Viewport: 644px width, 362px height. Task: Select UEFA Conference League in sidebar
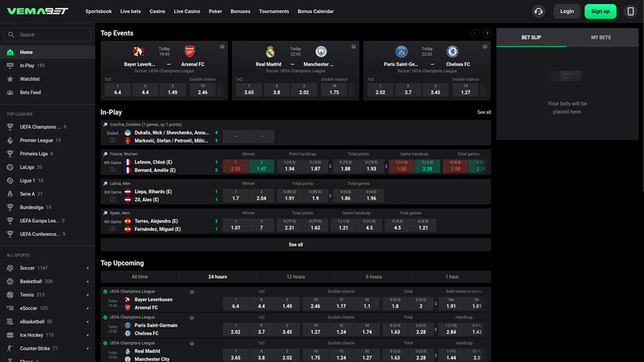click(47, 234)
